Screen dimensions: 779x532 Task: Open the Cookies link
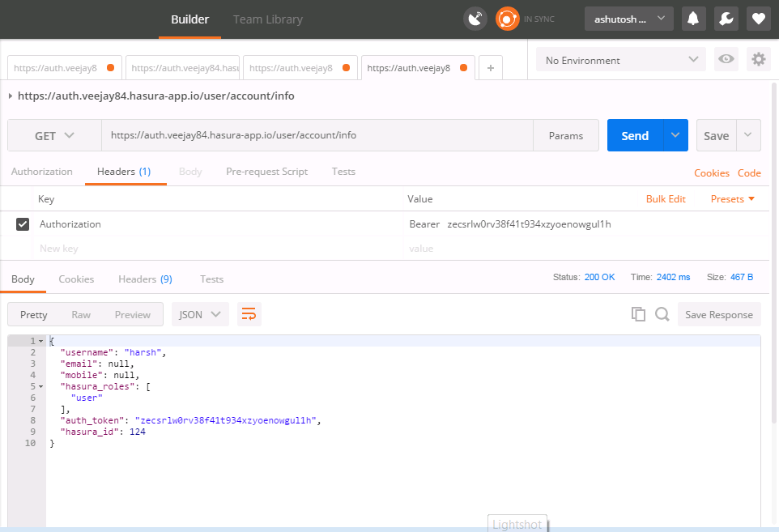712,172
